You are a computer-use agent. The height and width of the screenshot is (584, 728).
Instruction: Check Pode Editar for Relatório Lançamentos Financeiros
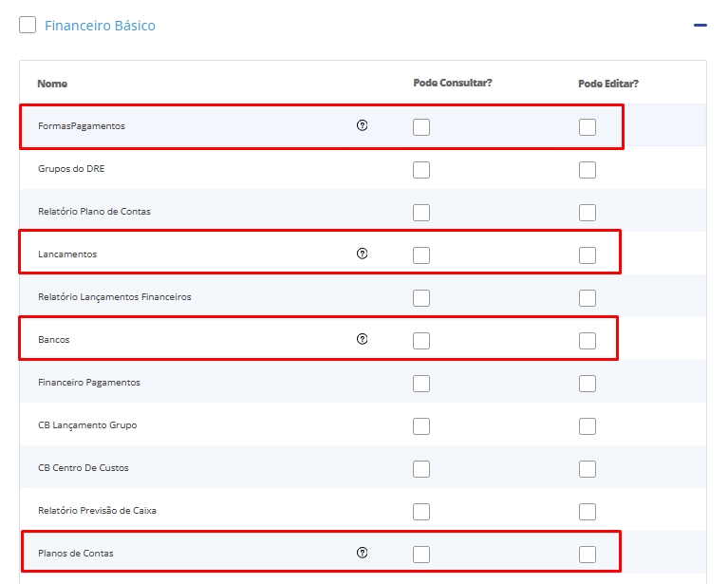(588, 298)
